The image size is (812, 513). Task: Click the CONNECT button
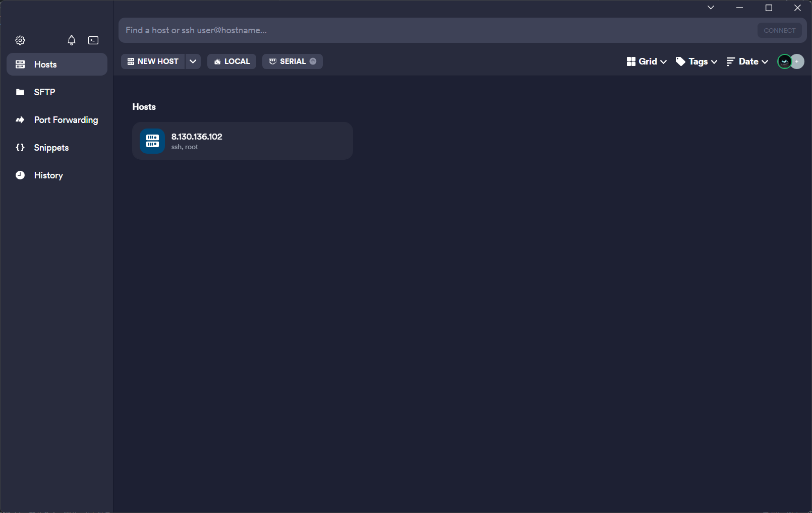780,30
